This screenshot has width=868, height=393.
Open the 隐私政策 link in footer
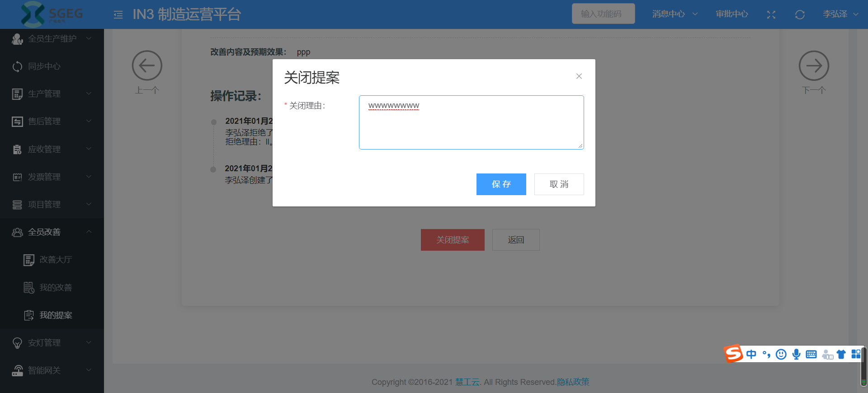tap(573, 382)
